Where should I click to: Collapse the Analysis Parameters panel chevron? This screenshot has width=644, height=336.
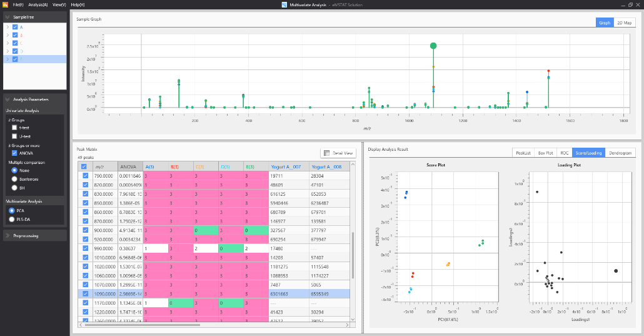pos(7,99)
